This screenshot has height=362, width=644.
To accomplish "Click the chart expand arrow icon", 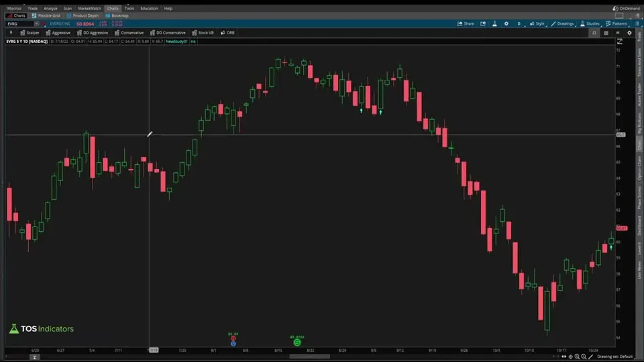I will pyautogui.click(x=619, y=42).
